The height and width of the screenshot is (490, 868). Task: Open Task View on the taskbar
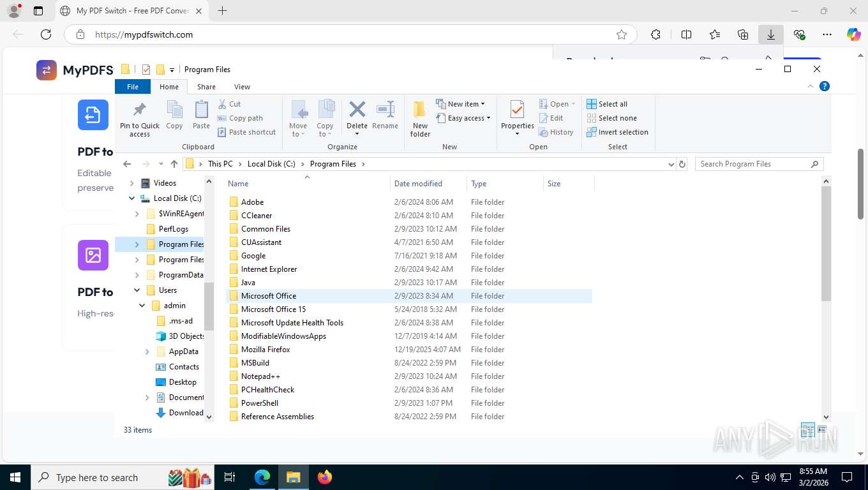coord(230,477)
